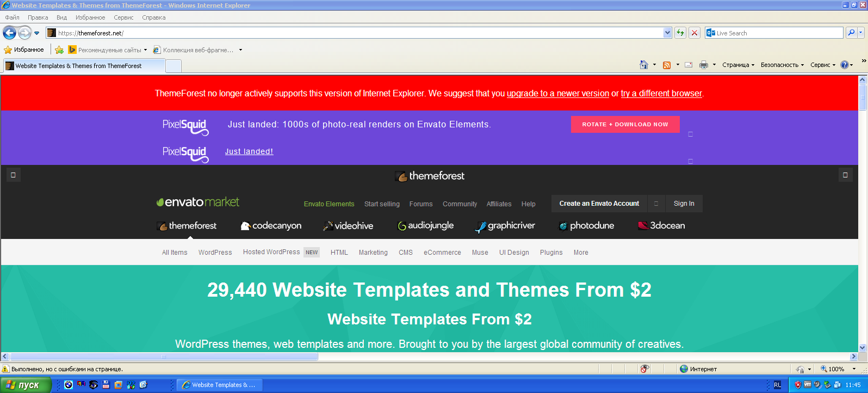Click Add to Favorites Bar star icon

[59, 50]
